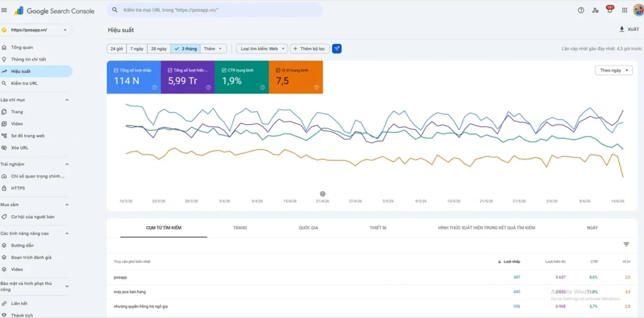Click help icon on CTR trung bình card
Screen dimensions: 644x318
[x=262, y=87]
